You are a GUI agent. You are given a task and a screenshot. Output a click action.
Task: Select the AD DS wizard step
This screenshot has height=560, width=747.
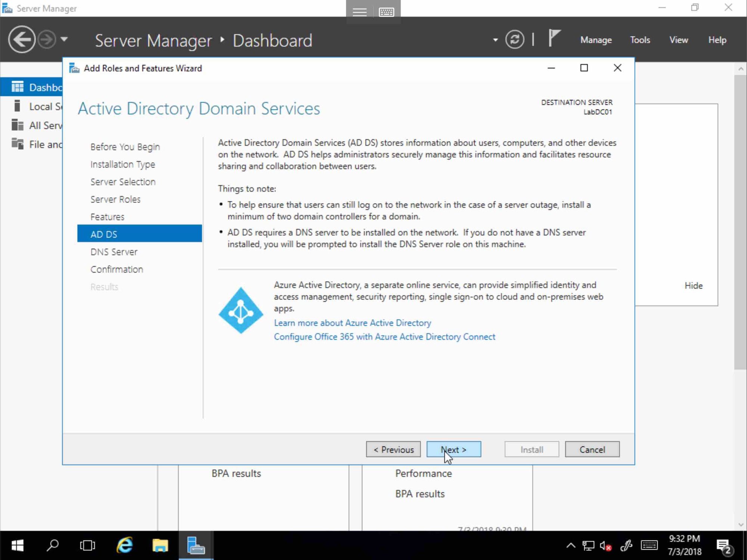pyautogui.click(x=139, y=234)
